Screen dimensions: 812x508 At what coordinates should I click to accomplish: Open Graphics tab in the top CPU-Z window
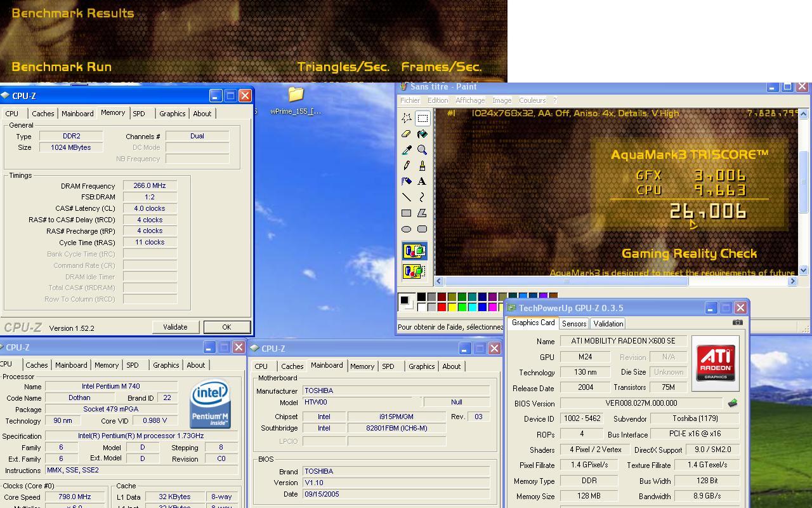point(172,114)
